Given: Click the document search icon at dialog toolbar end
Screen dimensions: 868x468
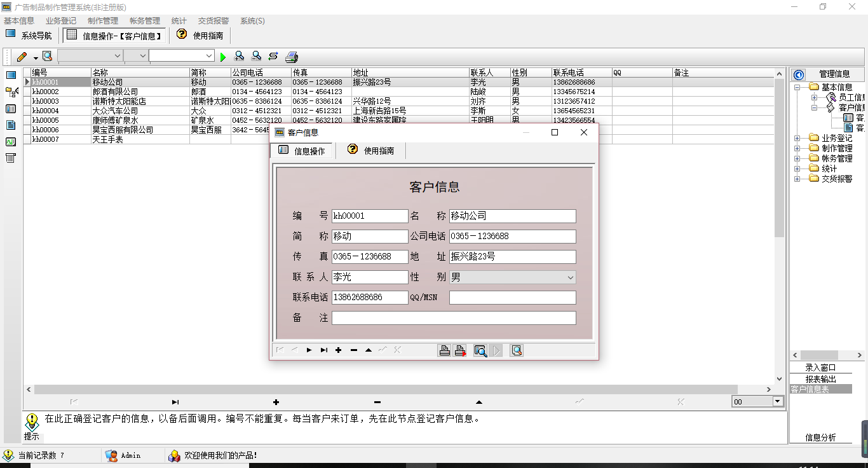Looking at the screenshot, I should click(517, 350).
